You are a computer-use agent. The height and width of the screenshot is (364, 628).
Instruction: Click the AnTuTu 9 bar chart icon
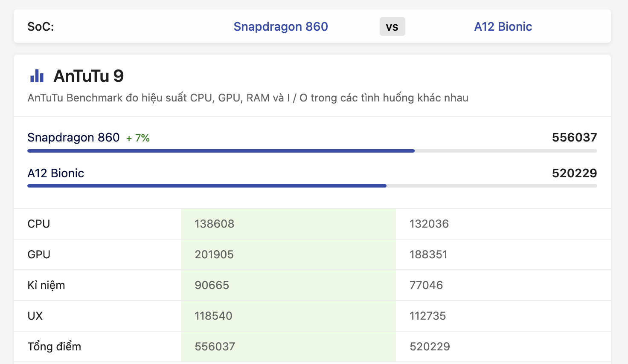(x=37, y=76)
